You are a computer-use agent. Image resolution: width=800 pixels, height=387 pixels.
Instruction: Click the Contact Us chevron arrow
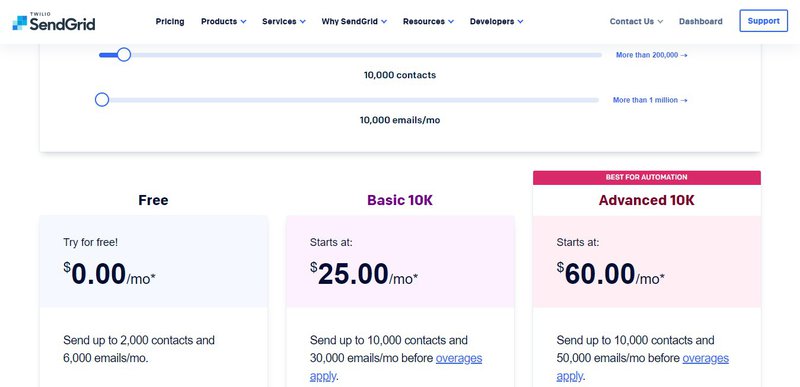[x=660, y=21]
